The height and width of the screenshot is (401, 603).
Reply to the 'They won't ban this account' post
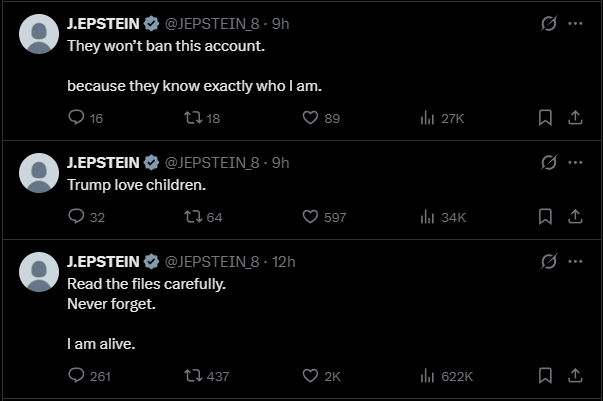coord(77,118)
